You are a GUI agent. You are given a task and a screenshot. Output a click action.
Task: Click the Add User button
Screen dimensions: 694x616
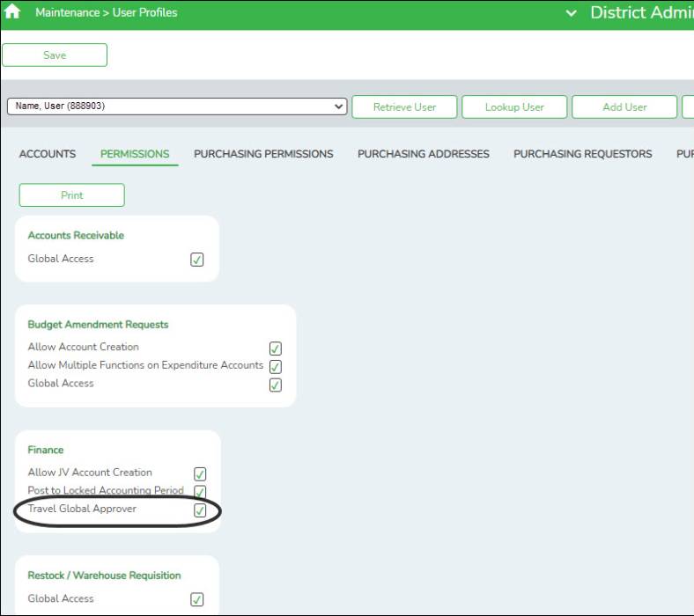[x=624, y=107]
